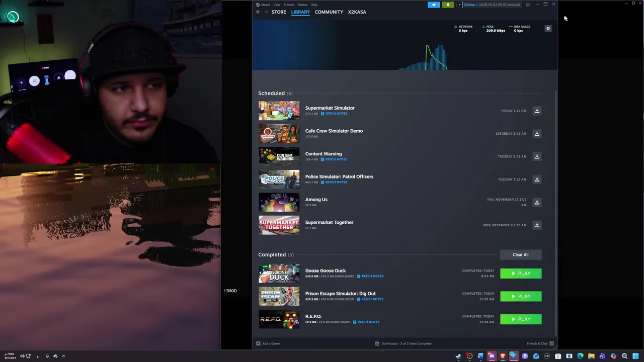644x362 pixels.
Task: Open Steam notifications bell button
Action: tap(448, 5)
